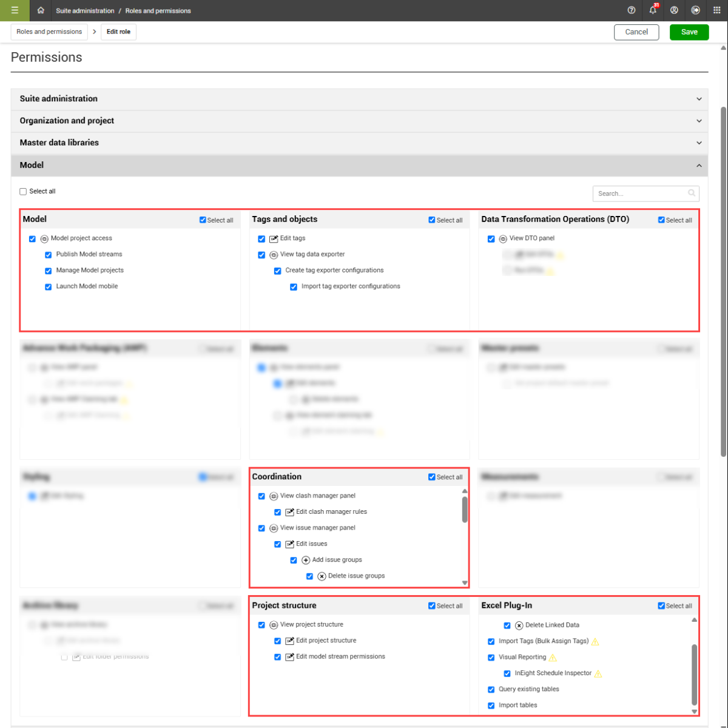
Task: Uncheck Select all in Tags and objects
Action: (432, 220)
